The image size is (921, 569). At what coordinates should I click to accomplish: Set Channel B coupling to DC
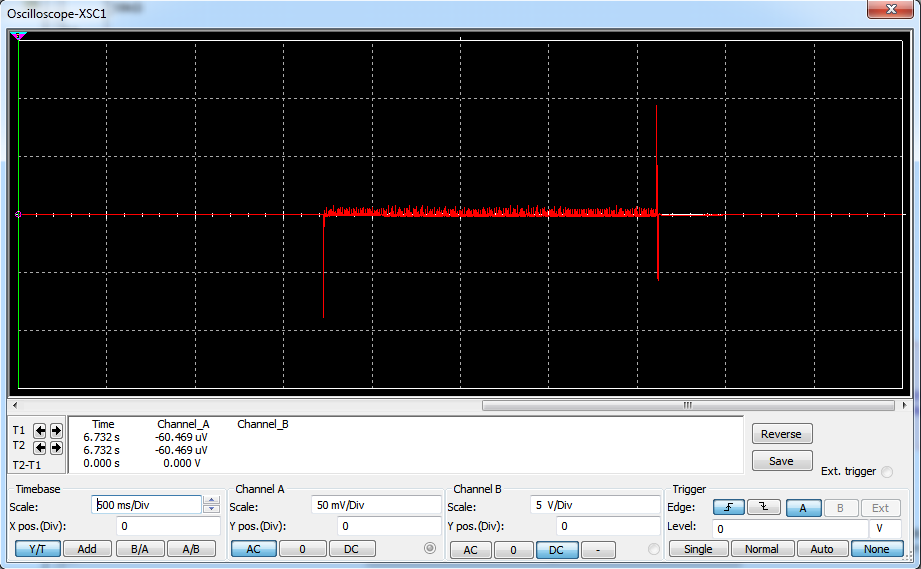(557, 549)
